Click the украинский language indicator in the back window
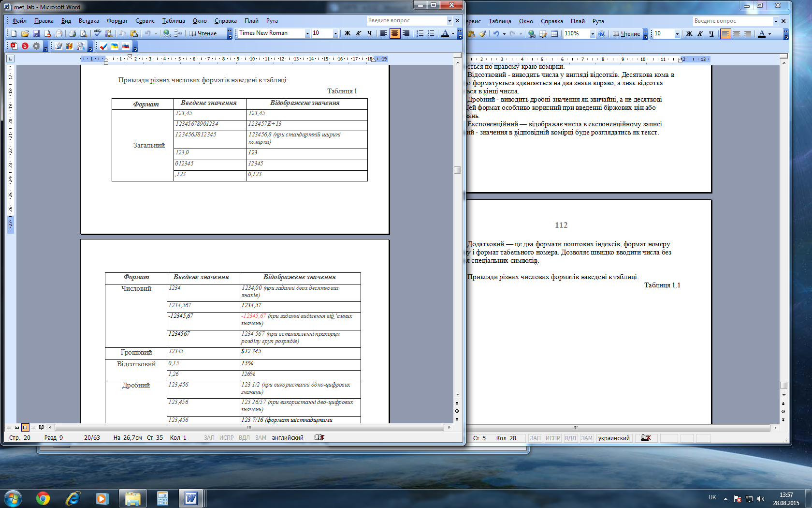Viewport: 812px width, 508px height. coord(614,438)
